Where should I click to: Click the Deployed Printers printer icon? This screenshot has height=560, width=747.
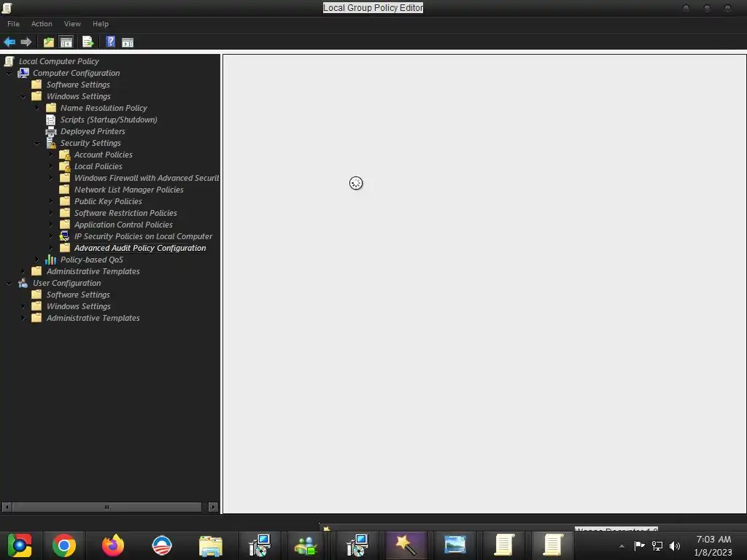50,131
